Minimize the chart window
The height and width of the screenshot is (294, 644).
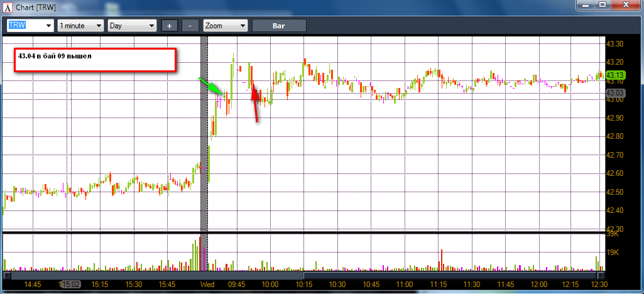pyautogui.click(x=585, y=5)
